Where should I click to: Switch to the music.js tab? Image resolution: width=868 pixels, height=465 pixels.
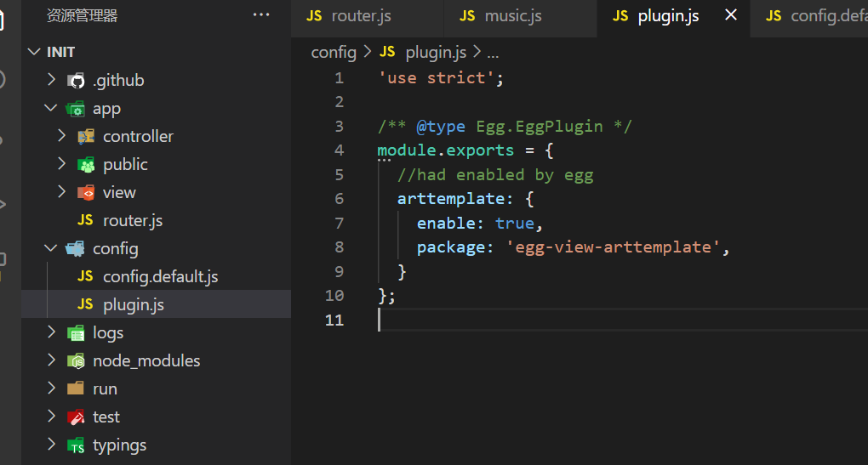(520, 18)
